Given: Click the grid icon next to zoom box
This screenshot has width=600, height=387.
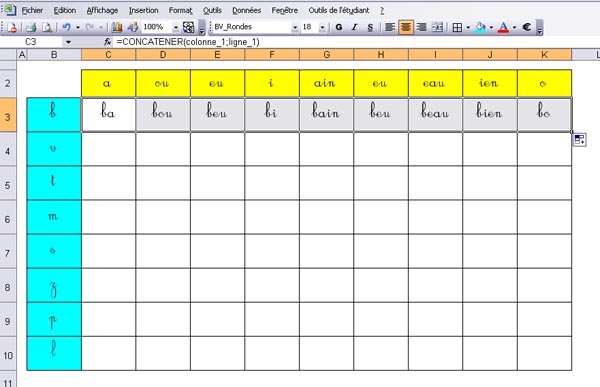Looking at the screenshot, I should tap(189, 27).
